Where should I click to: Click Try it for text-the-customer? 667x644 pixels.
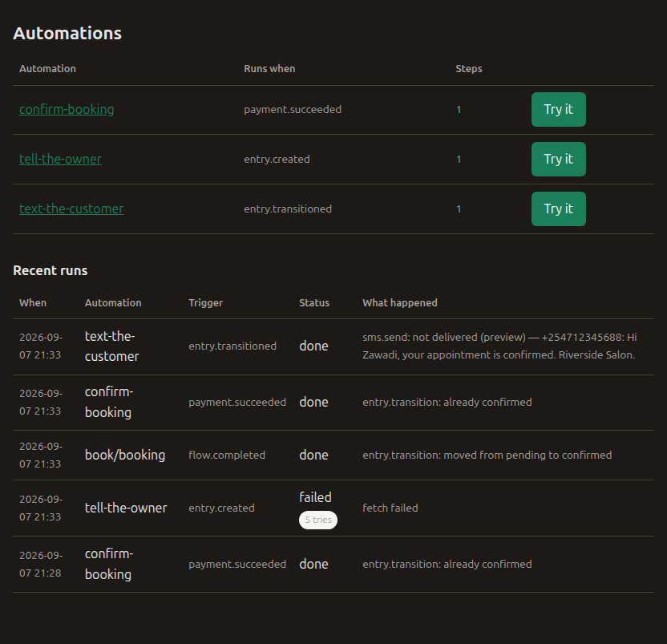pyautogui.click(x=558, y=209)
